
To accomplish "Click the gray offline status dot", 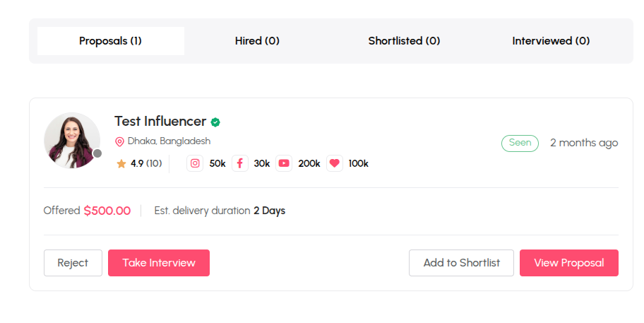I will point(97,153).
